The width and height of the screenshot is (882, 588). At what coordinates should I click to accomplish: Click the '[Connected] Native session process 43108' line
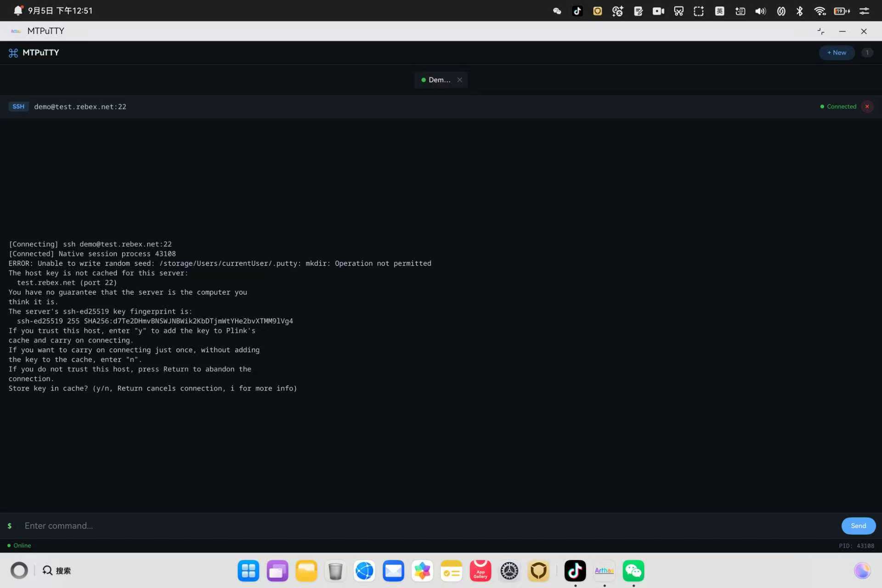92,254
